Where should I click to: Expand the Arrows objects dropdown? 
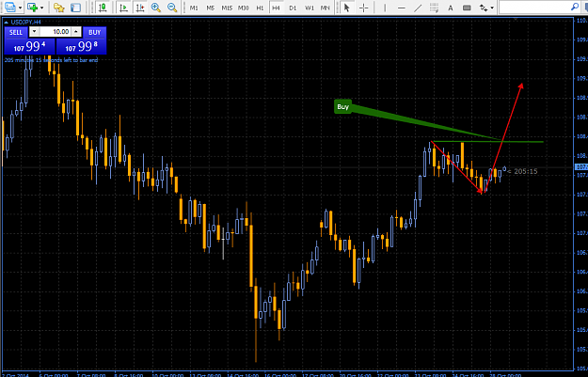click(492, 8)
